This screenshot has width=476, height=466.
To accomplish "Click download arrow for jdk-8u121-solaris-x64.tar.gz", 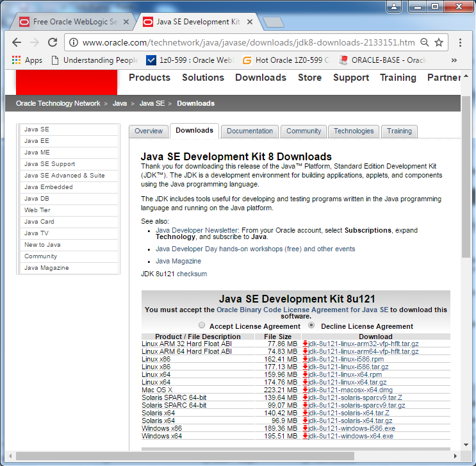I will coord(305,420).
